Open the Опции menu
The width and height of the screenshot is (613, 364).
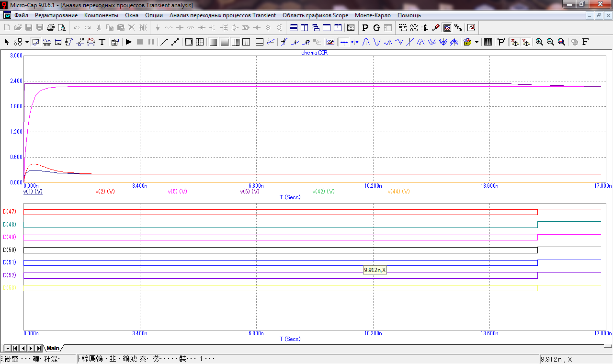(x=154, y=15)
